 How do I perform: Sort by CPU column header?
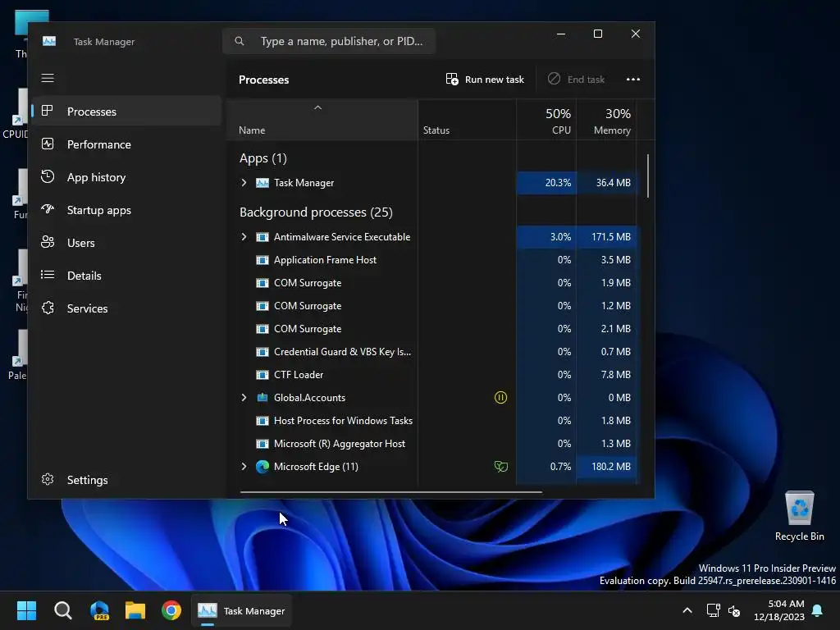click(546, 120)
